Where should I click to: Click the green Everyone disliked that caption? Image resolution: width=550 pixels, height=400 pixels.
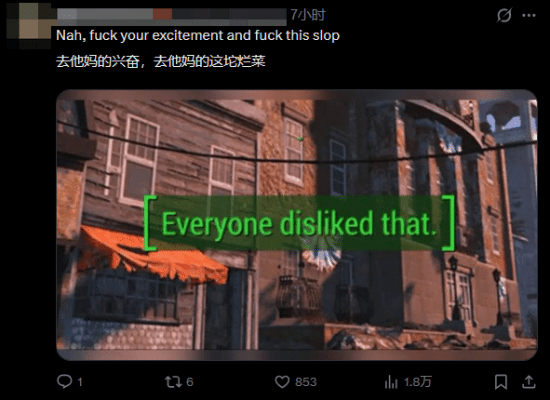click(299, 223)
